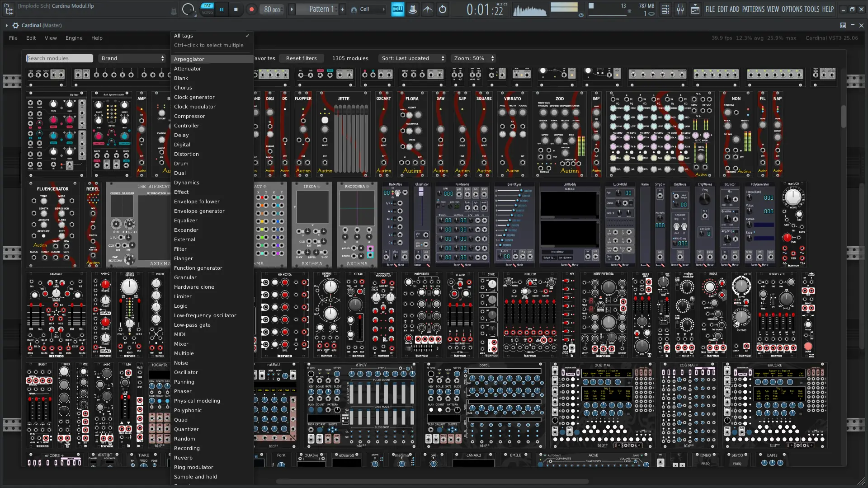Select Arpeggiator tag from list
This screenshot has height=488, width=868.
pyautogui.click(x=189, y=59)
